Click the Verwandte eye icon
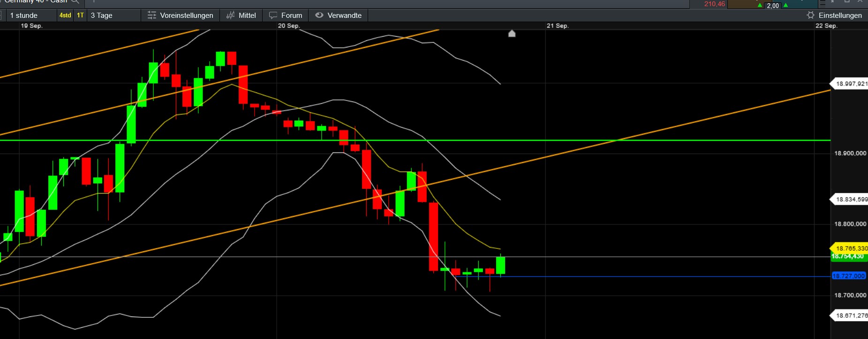 point(319,15)
